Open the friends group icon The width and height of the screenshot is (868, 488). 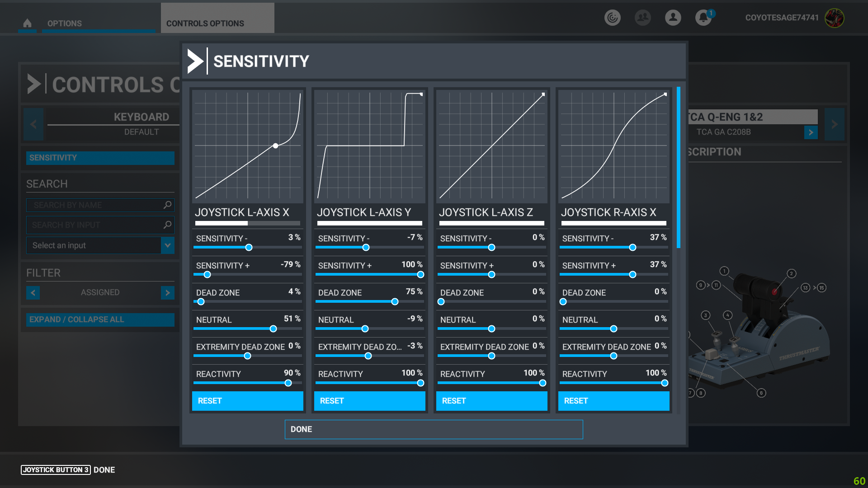[642, 18]
